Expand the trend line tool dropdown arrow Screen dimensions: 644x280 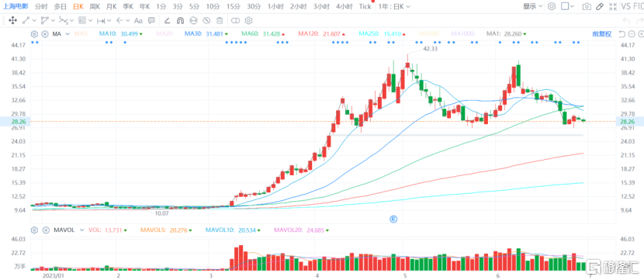click(x=34, y=20)
